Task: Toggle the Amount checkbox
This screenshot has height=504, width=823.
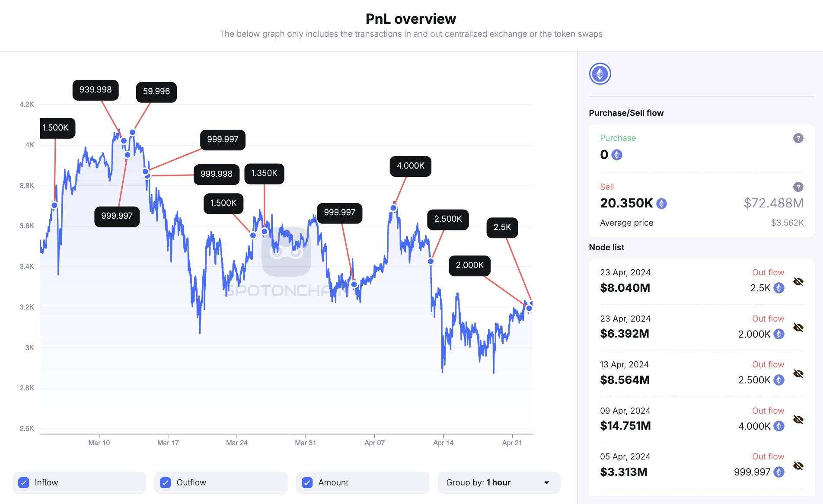Action: 307,482
